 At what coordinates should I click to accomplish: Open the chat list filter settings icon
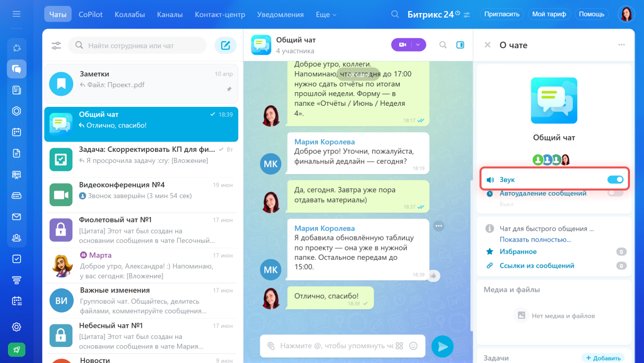[56, 46]
